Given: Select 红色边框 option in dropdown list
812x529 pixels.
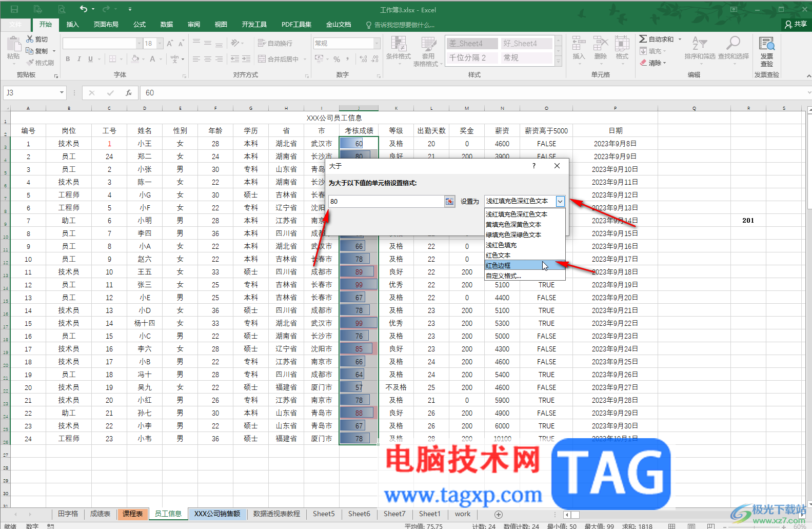Looking at the screenshot, I should (x=525, y=265).
